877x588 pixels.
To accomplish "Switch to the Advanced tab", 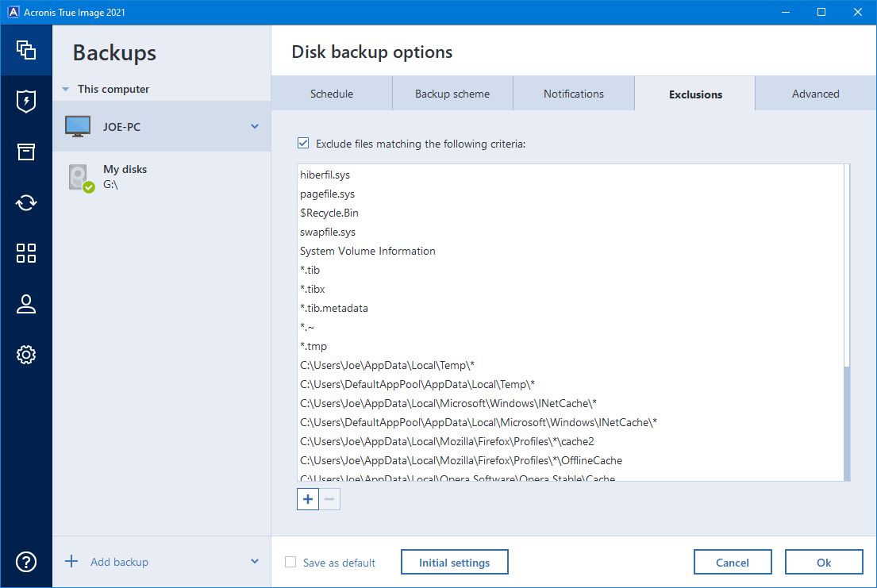I will [x=815, y=94].
